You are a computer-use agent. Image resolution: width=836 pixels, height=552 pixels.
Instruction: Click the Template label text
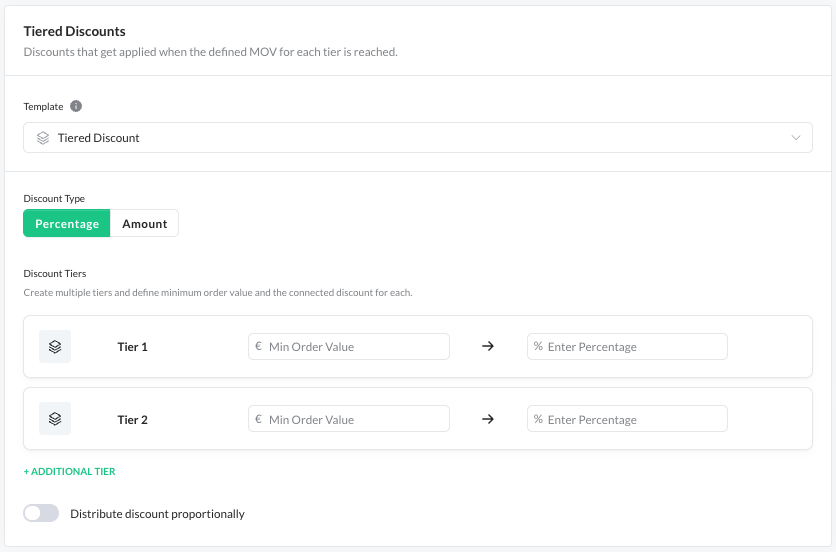43,107
